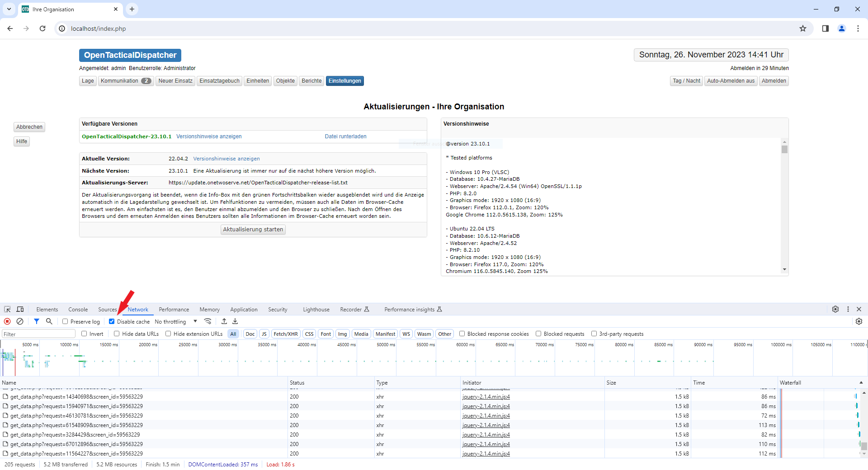
Task: Click the Hilfe button
Action: click(22, 141)
